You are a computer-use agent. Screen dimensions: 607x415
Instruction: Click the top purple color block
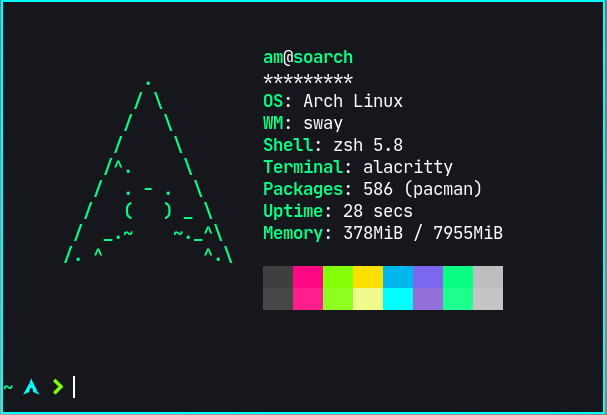428,277
